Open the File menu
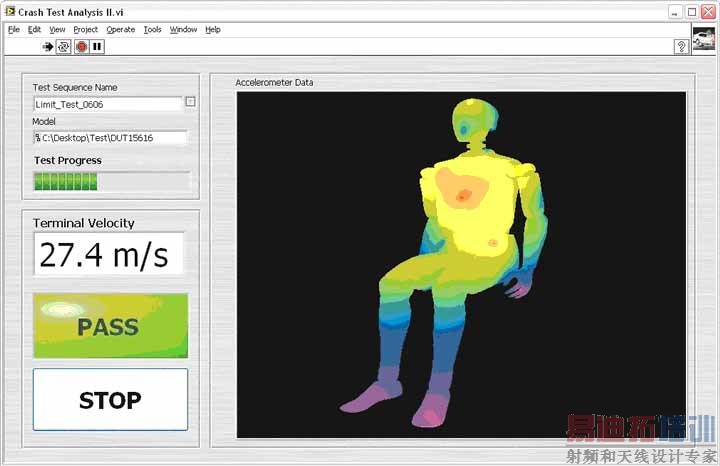This screenshot has width=720, height=466. click(x=14, y=29)
